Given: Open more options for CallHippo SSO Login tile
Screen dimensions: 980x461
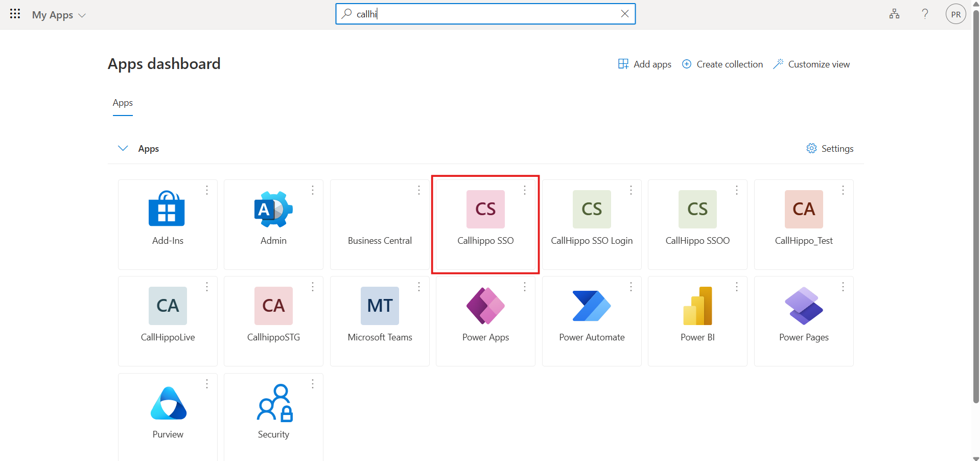Looking at the screenshot, I should (x=631, y=190).
